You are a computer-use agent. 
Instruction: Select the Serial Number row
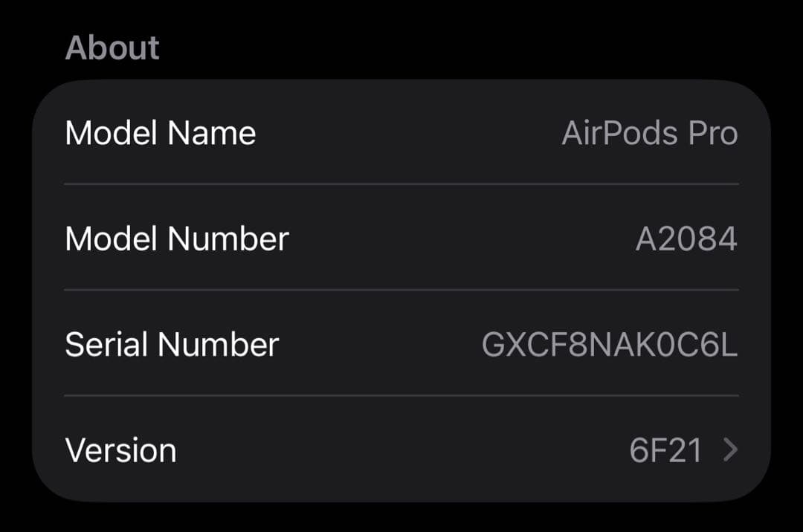[x=401, y=344]
